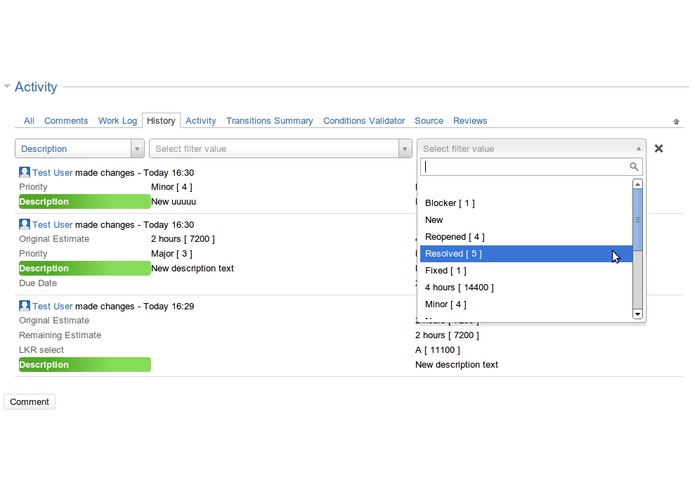Select the History tab
The height and width of the screenshot is (494, 695).
click(161, 121)
